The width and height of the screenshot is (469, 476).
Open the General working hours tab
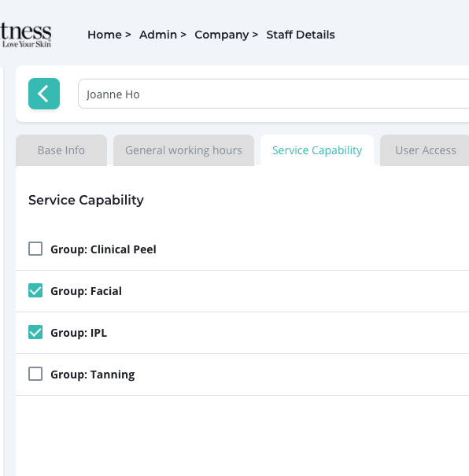click(x=183, y=150)
